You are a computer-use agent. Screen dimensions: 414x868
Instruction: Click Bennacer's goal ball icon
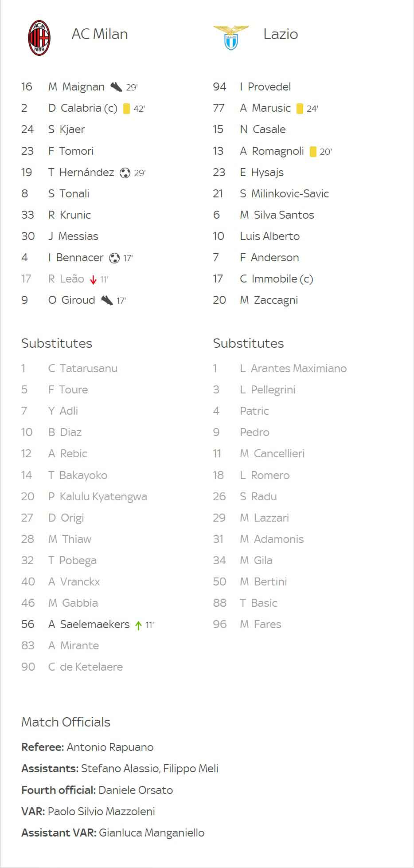point(114,258)
